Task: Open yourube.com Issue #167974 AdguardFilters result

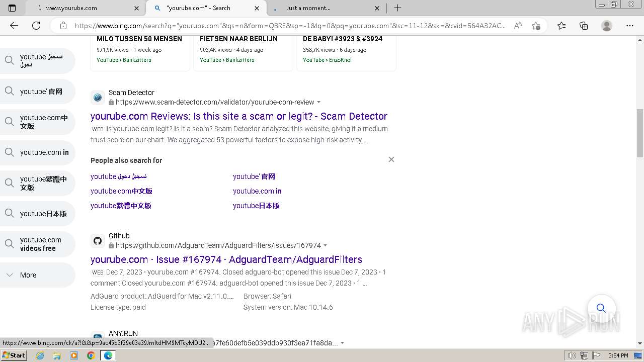Action: point(226,259)
